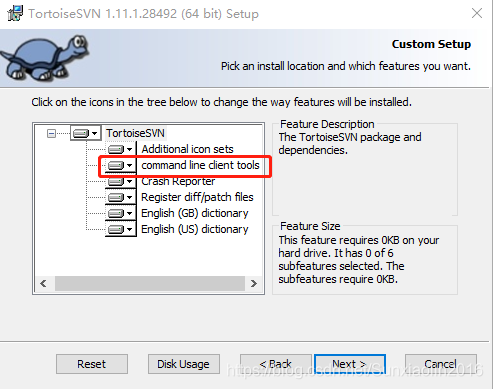Select English (US) dictionary item
Screen dimensions: 493x389
pyautogui.click(x=195, y=229)
